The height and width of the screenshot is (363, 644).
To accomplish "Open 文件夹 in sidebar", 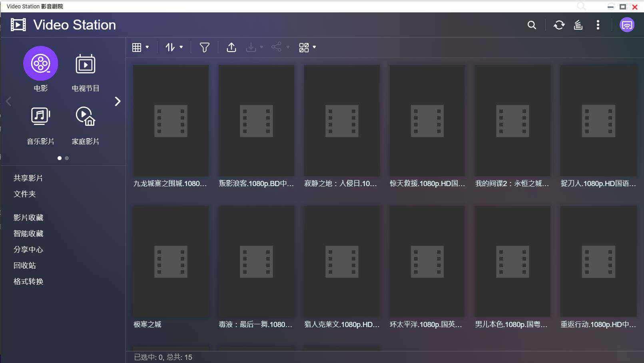I will click(x=25, y=194).
